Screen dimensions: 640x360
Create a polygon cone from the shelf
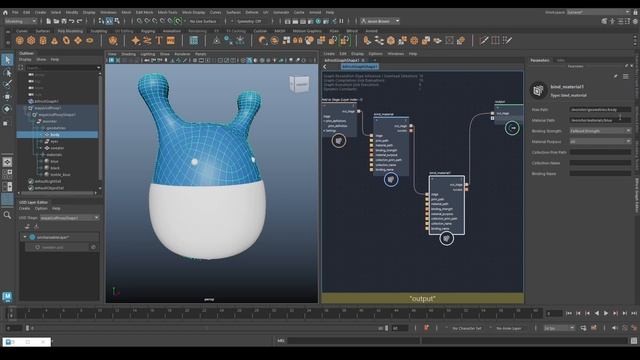tap(54, 40)
